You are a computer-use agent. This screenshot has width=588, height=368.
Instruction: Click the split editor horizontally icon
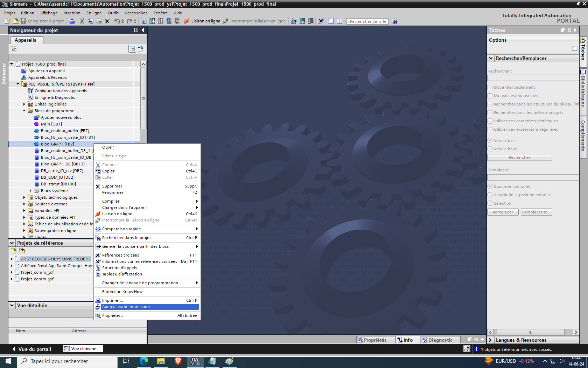tap(331, 21)
